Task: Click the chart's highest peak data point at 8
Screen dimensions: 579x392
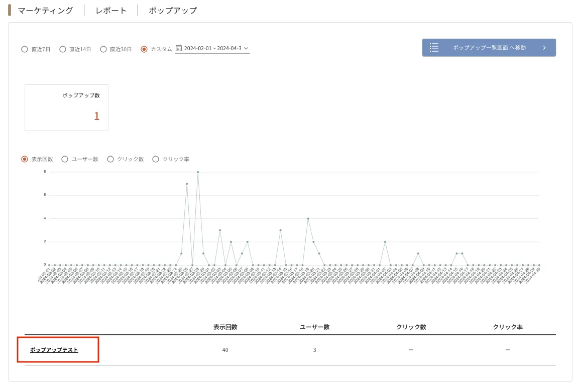Action: 198,172
